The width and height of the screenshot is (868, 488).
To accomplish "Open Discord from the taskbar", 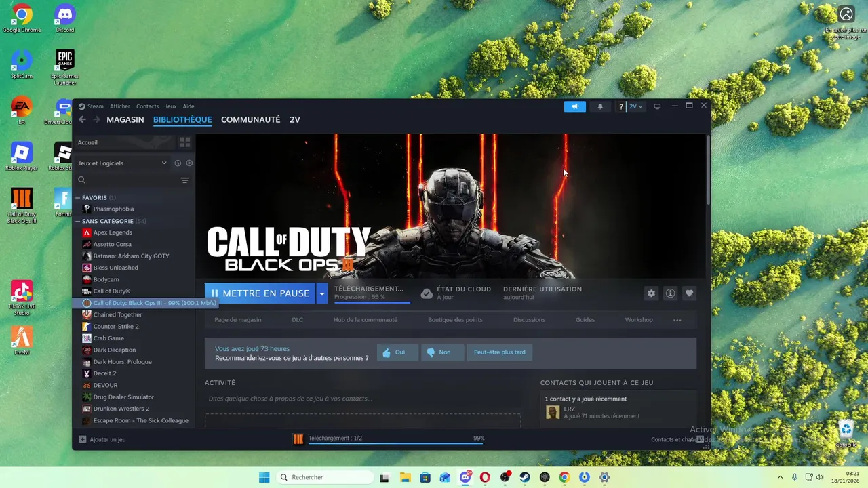I will point(465,477).
